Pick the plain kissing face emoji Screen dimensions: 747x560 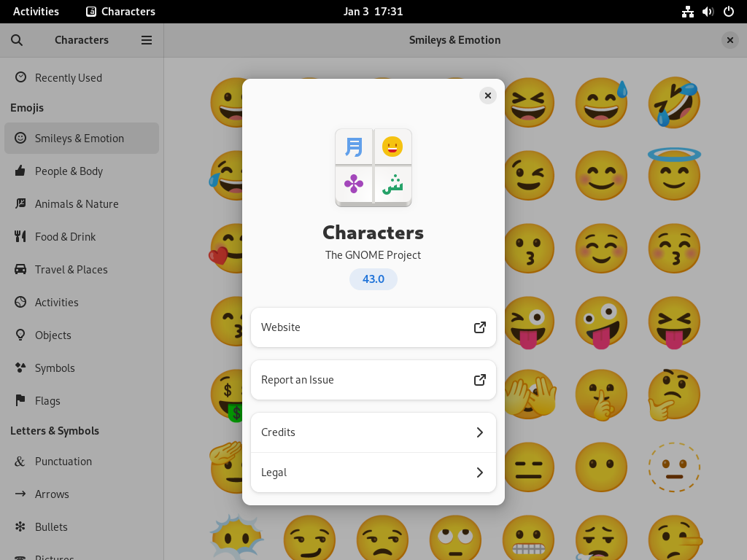click(x=529, y=248)
